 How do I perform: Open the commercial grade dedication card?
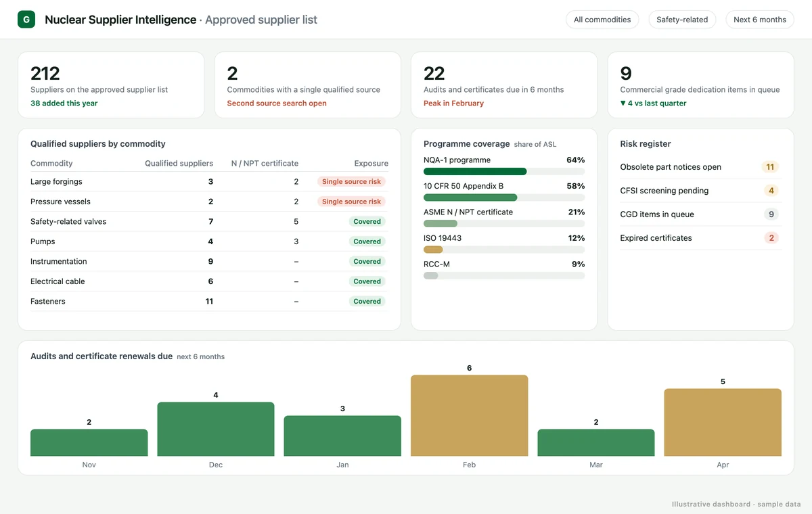pyautogui.click(x=701, y=85)
